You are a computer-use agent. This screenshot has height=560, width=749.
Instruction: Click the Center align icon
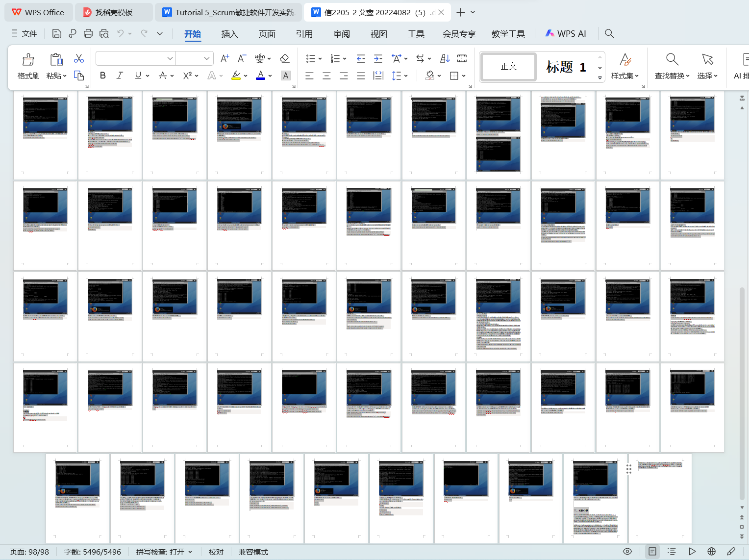[326, 76]
